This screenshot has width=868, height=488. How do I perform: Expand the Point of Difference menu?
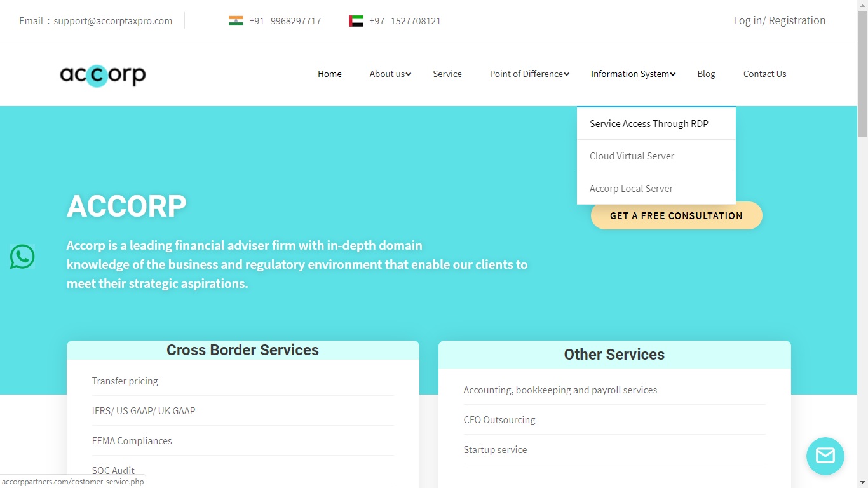coord(529,74)
